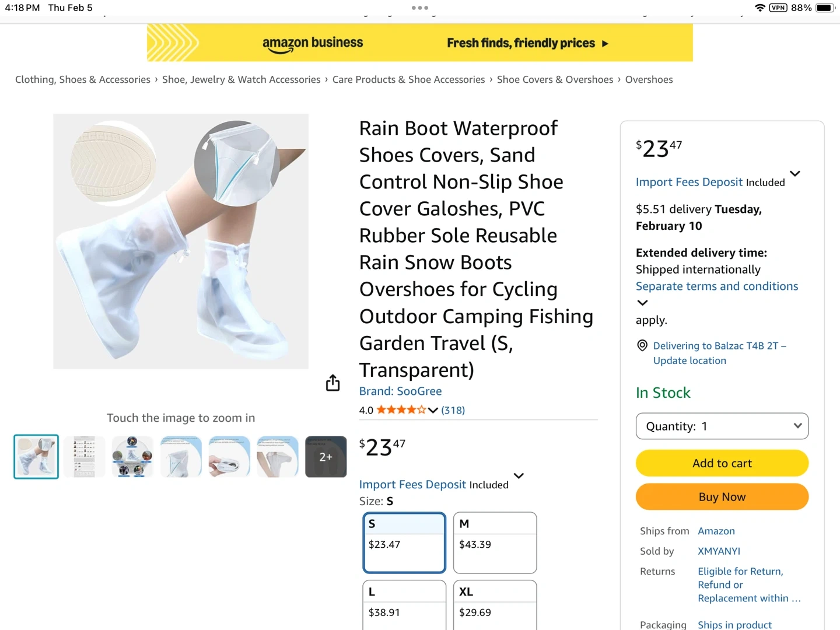Expand Separate terms and conditions chevron
The width and height of the screenshot is (840, 630).
tap(642, 303)
